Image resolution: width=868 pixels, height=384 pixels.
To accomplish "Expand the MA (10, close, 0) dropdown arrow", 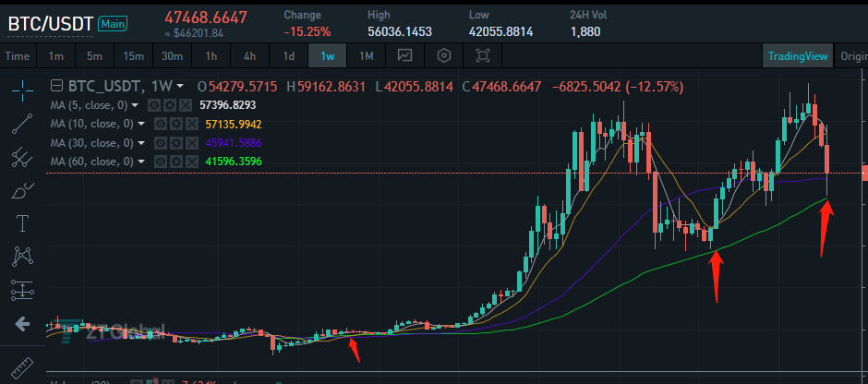I will pyautogui.click(x=141, y=124).
